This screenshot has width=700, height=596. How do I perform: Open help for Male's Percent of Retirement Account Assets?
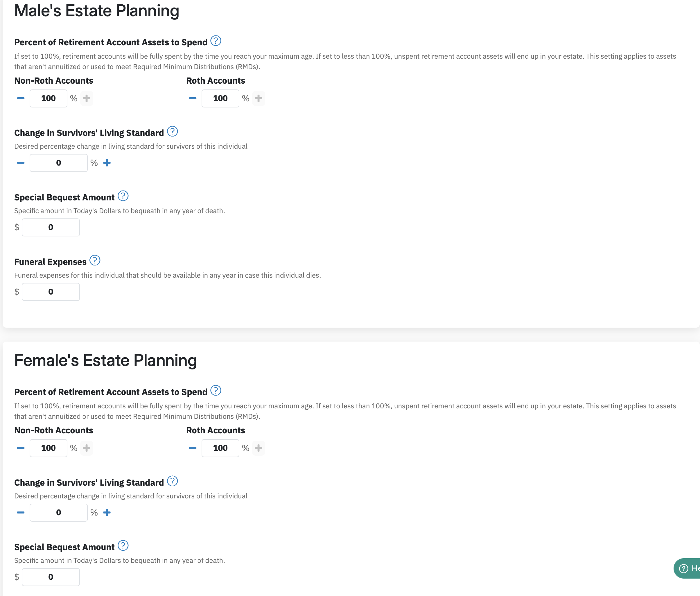(x=216, y=41)
